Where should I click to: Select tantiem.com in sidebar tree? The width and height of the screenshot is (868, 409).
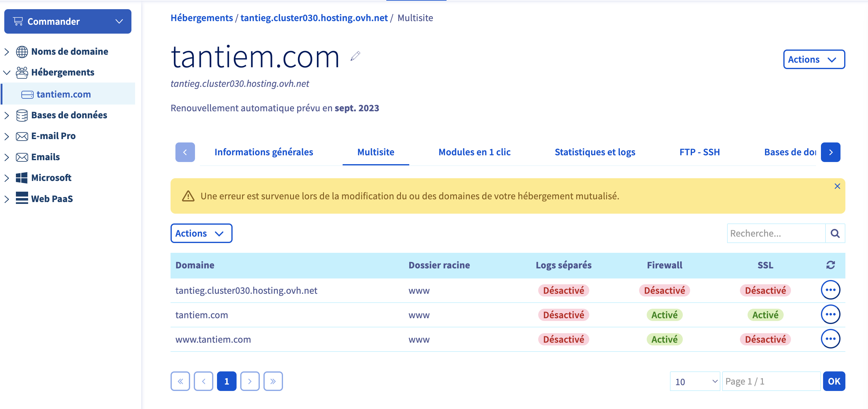(x=64, y=94)
